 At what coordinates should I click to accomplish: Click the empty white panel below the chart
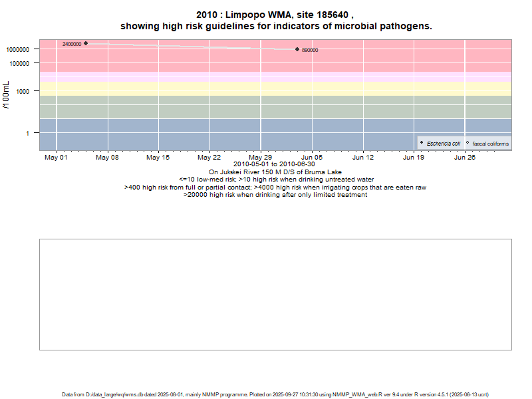tap(275, 294)
